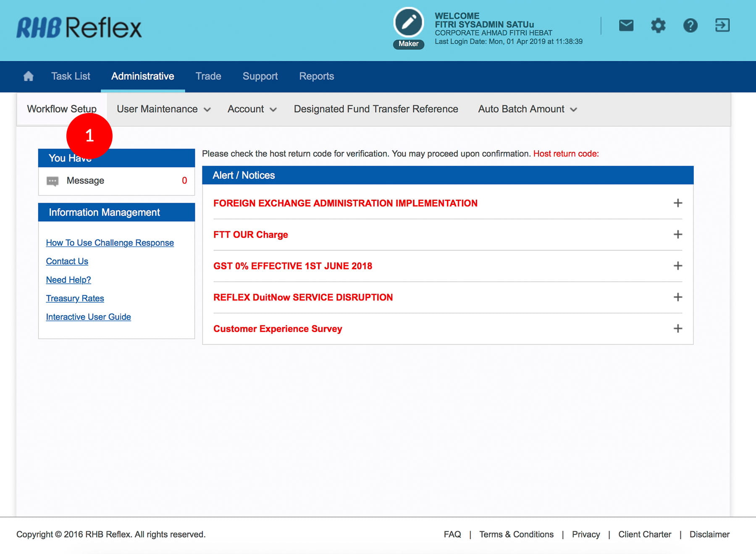
Task: Log out using the exit icon
Action: 722,26
